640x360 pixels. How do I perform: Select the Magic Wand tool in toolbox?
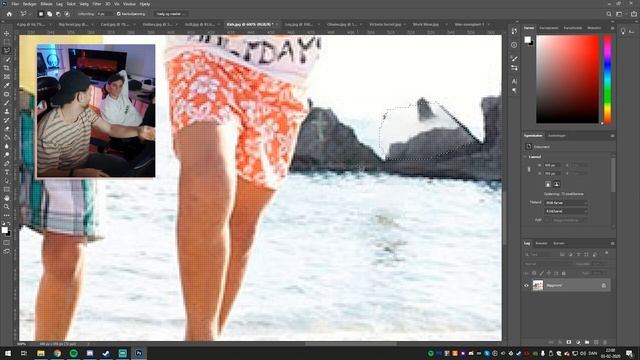click(7, 59)
